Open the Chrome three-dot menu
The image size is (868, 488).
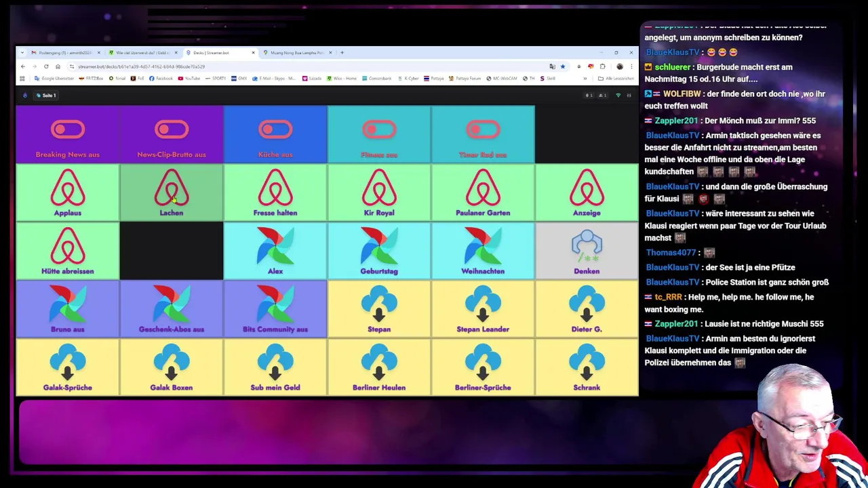pyautogui.click(x=631, y=66)
